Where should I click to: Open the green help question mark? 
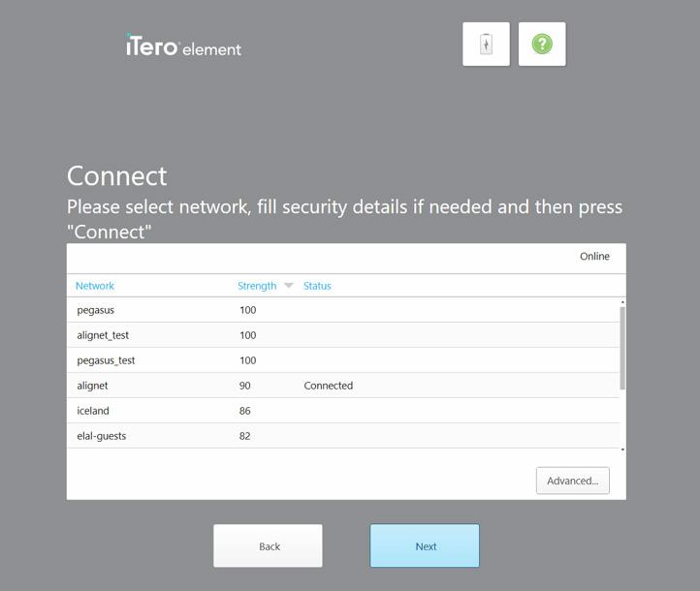[542, 45]
